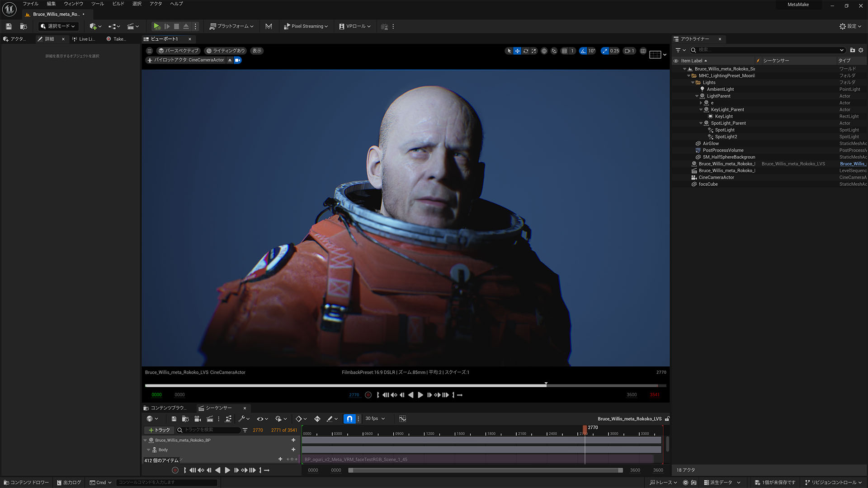Image resolution: width=868 pixels, height=488 pixels.
Task: Click the sequencer render movie clapperboard icon
Action: pyautogui.click(x=210, y=419)
